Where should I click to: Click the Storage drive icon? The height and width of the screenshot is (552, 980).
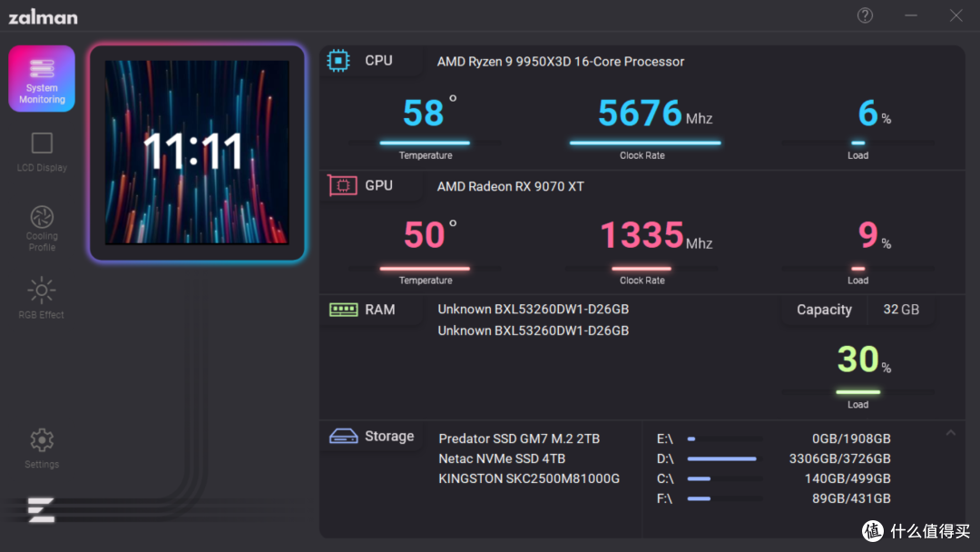pyautogui.click(x=343, y=436)
